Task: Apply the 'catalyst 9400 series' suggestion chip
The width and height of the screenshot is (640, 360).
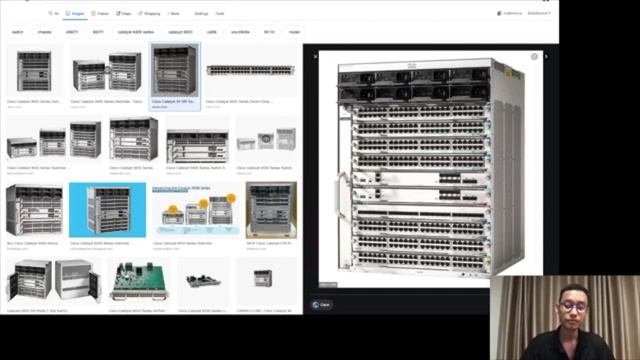Action: coord(136,32)
